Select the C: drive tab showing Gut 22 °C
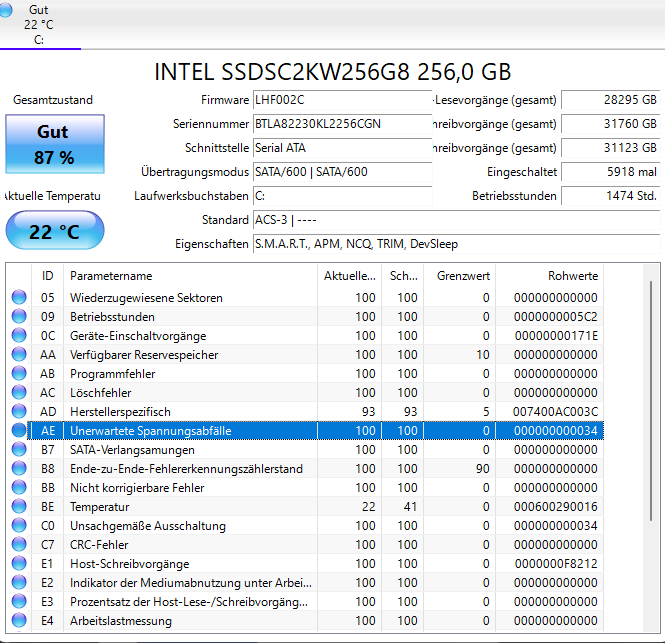This screenshot has height=643, width=665. tap(40, 25)
